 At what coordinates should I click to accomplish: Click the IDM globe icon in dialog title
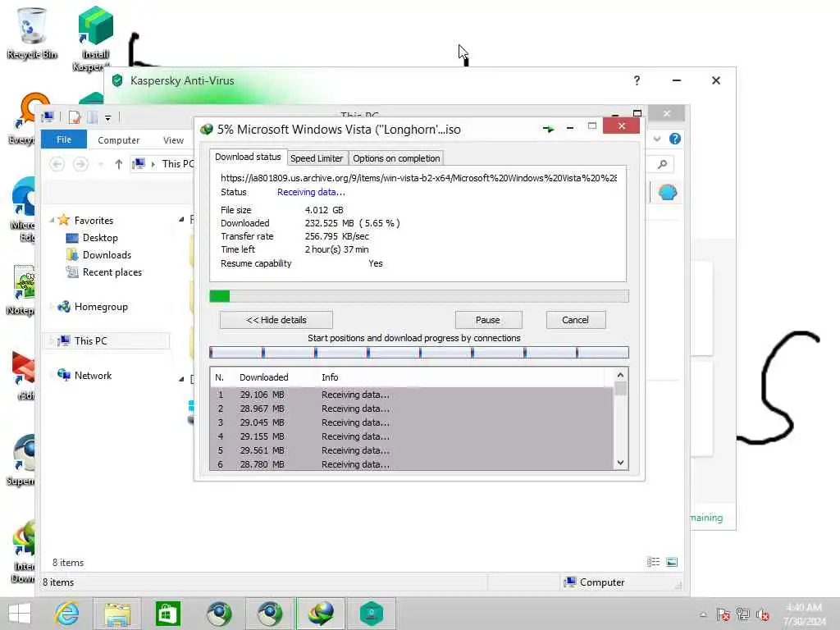(206, 130)
